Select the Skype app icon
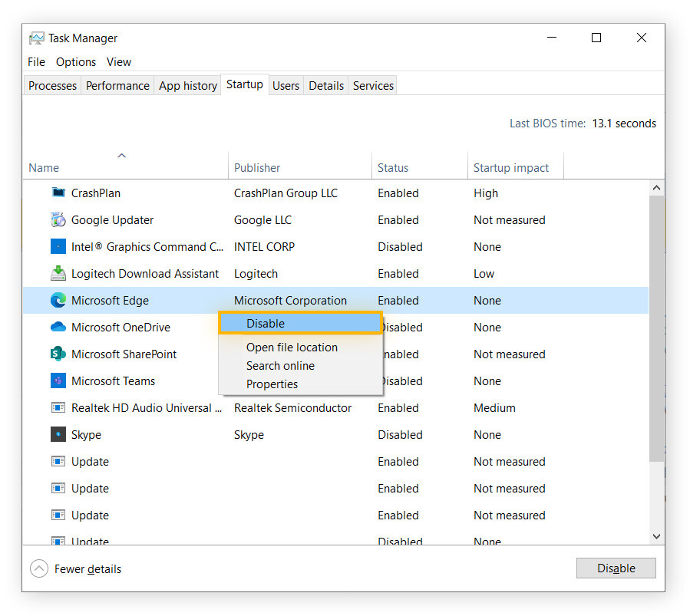This screenshot has width=690, height=616. pyautogui.click(x=58, y=434)
